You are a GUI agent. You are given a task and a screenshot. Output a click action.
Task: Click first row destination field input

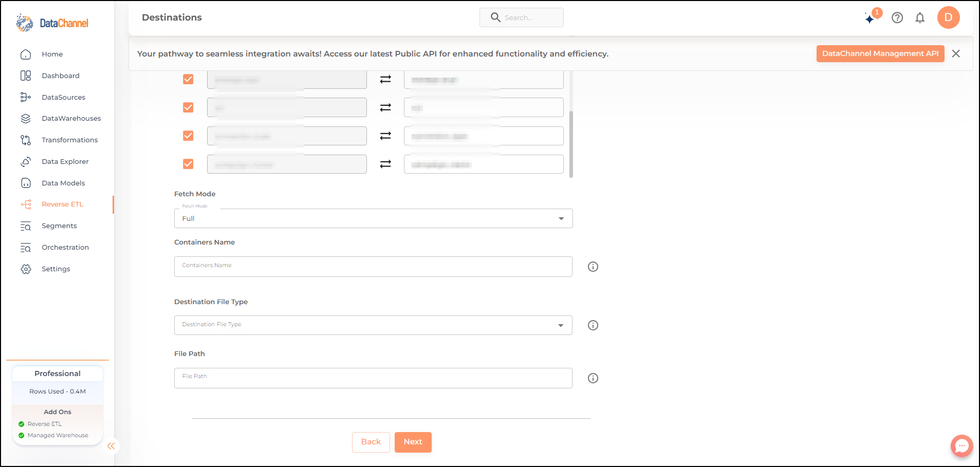(484, 79)
